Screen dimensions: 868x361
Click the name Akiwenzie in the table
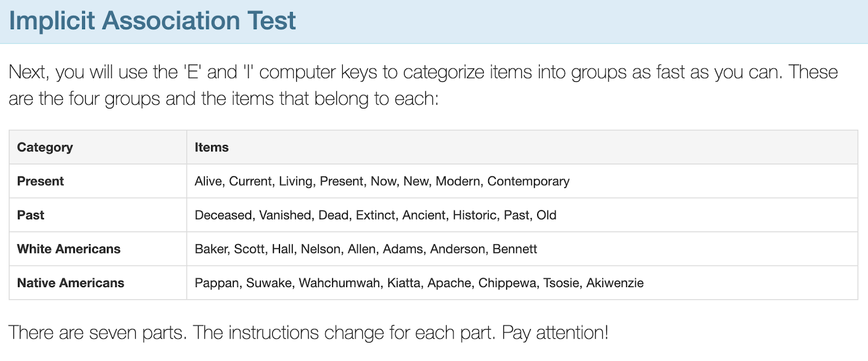coord(615,283)
